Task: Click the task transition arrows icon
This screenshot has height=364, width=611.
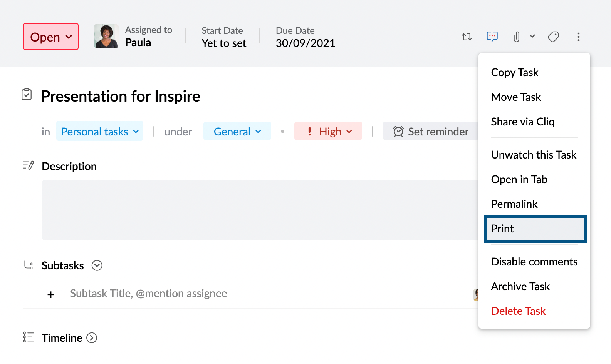Action: (x=467, y=37)
